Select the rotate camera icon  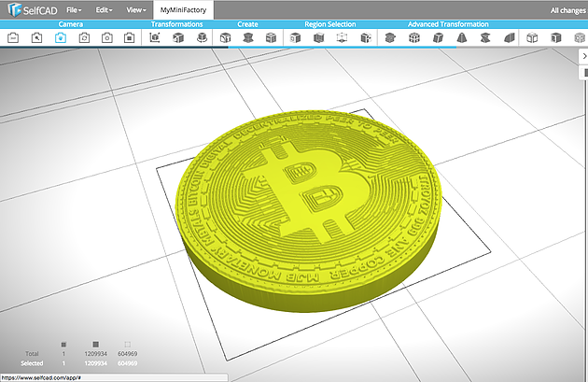[84, 37]
